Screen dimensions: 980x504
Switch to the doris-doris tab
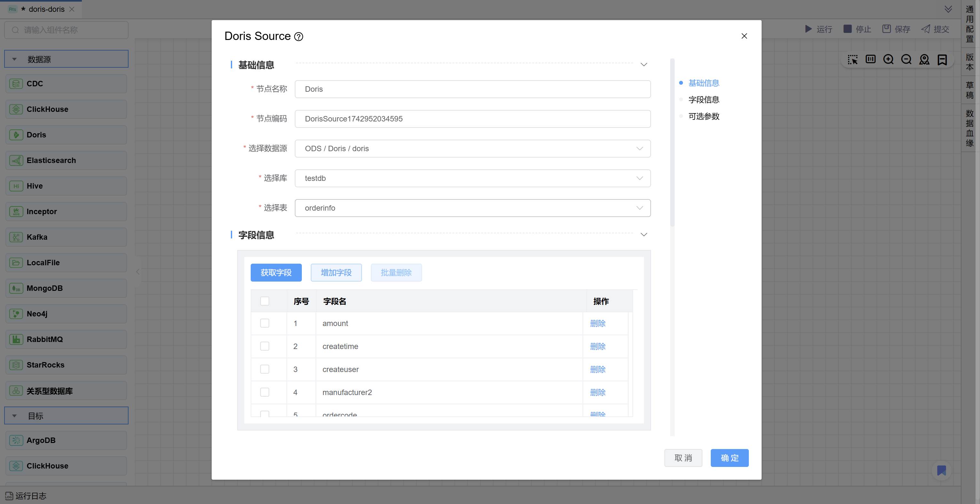tap(46, 9)
